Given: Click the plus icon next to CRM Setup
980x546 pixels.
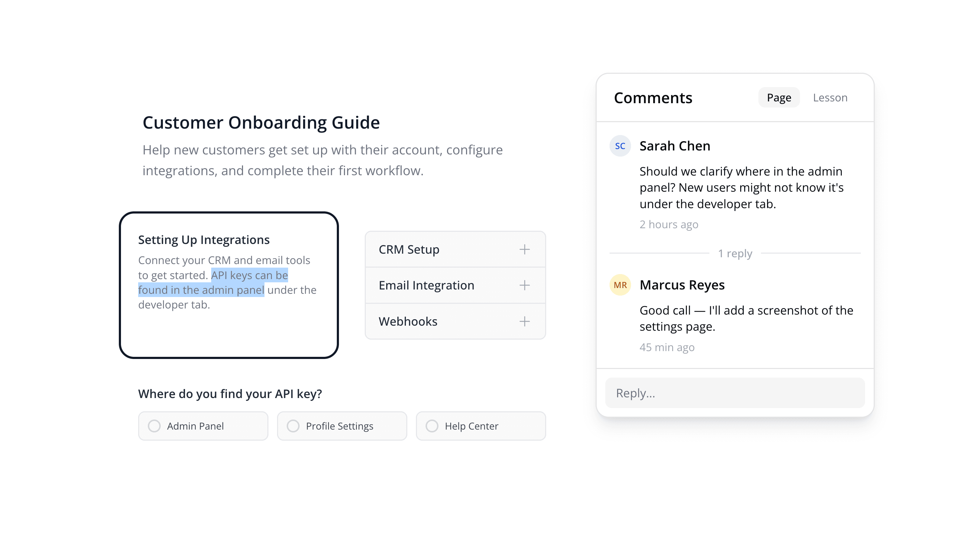Looking at the screenshot, I should 525,249.
